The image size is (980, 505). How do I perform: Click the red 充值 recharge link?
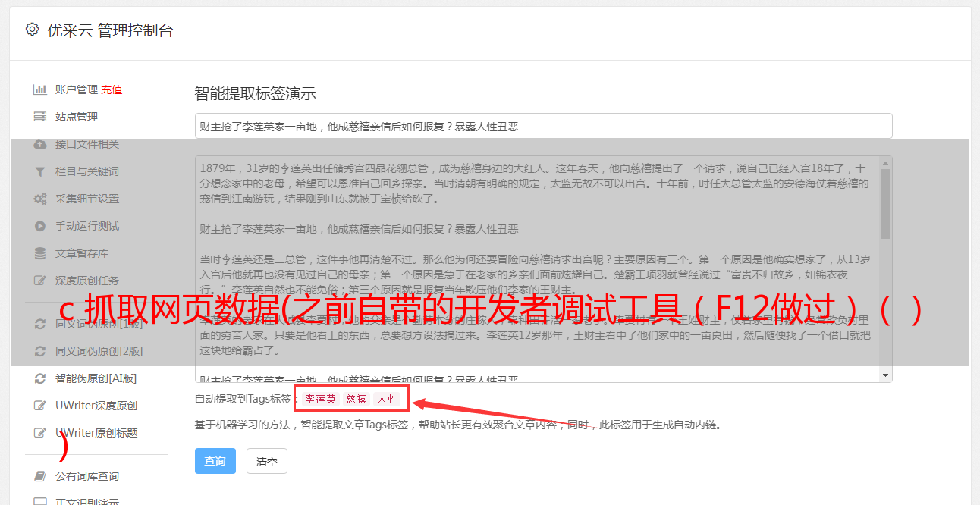(x=112, y=89)
